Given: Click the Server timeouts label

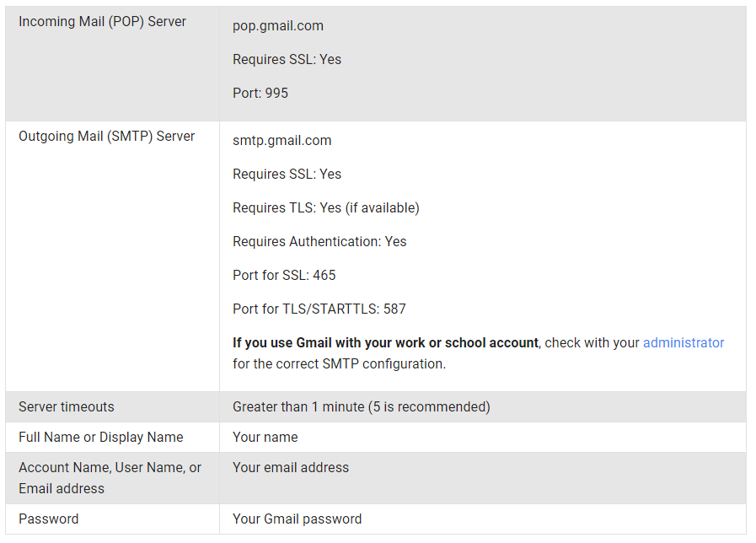Looking at the screenshot, I should [67, 407].
